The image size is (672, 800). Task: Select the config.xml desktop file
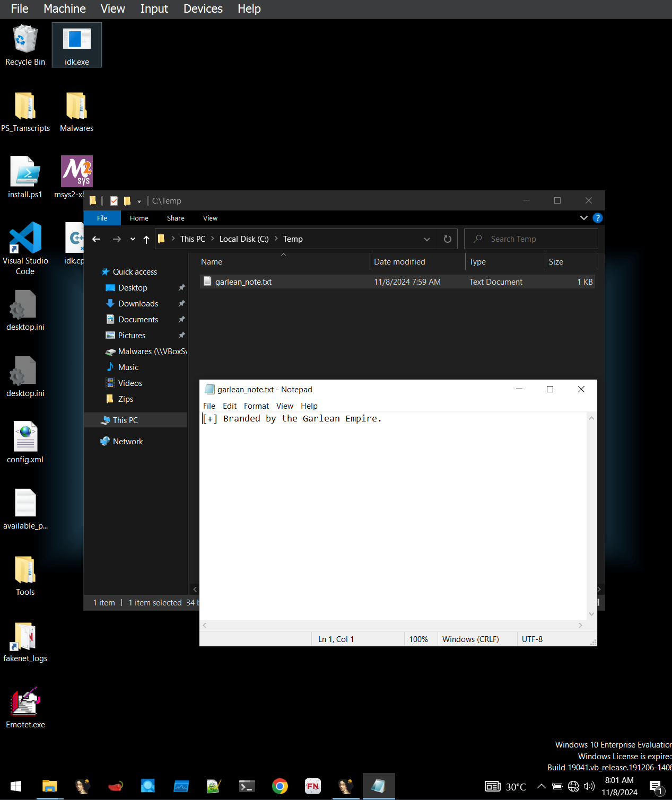pos(25,443)
